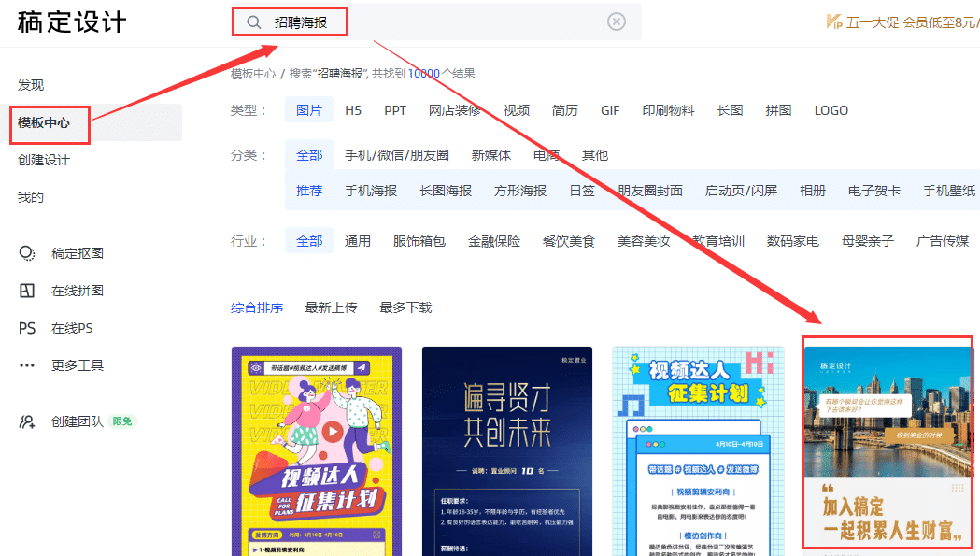Select the H5 type tab
Viewport: 980px width, 556px height.
point(353,110)
